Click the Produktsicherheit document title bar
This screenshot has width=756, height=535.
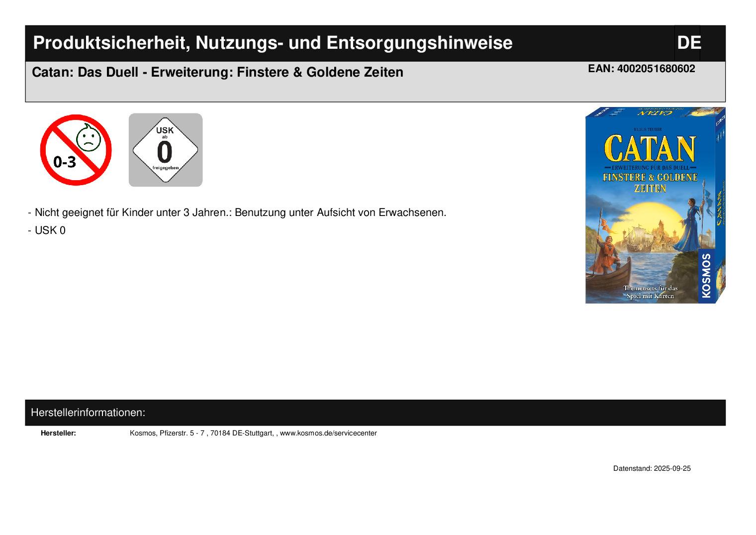[273, 43]
